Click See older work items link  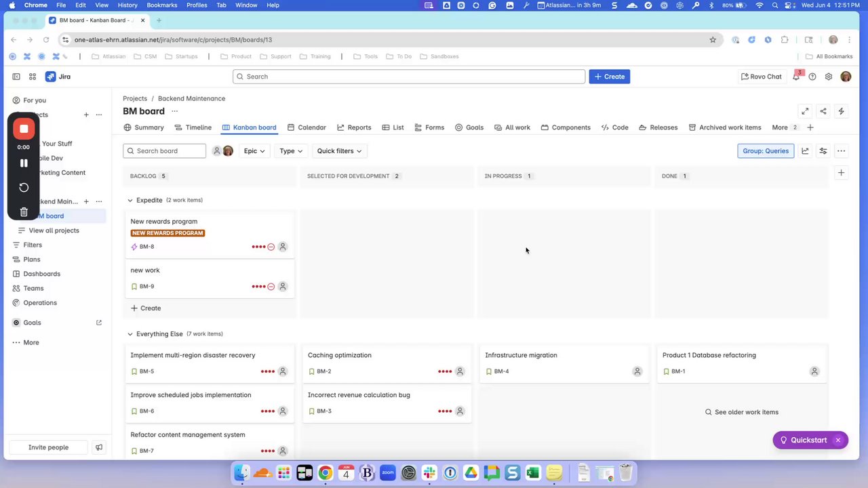click(x=742, y=412)
